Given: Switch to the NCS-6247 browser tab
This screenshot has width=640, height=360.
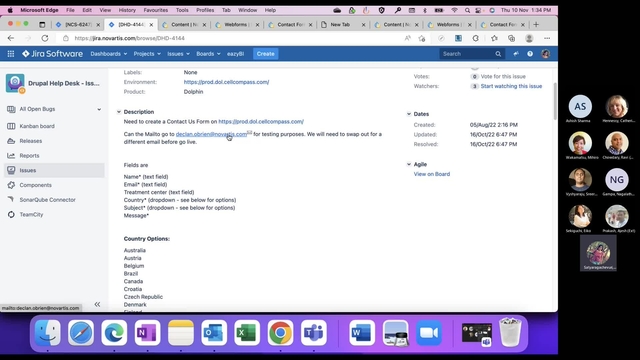Looking at the screenshot, I should pos(78,24).
